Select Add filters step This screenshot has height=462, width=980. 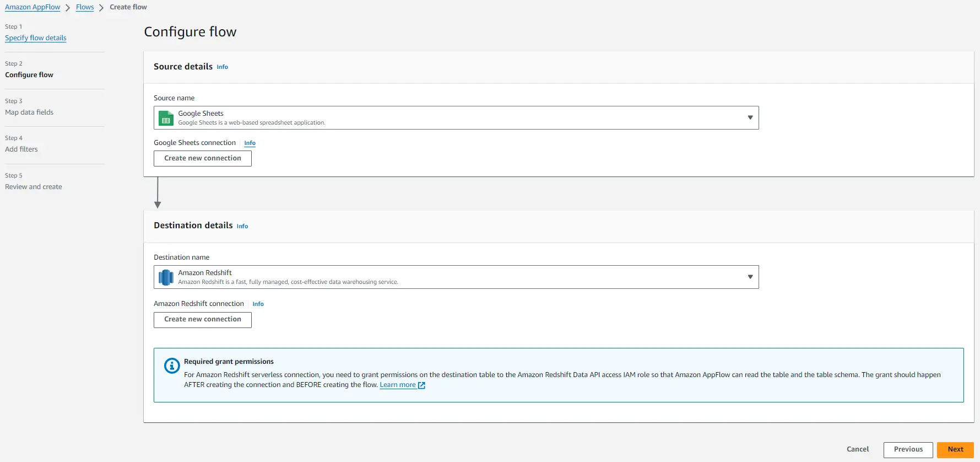[21, 149]
